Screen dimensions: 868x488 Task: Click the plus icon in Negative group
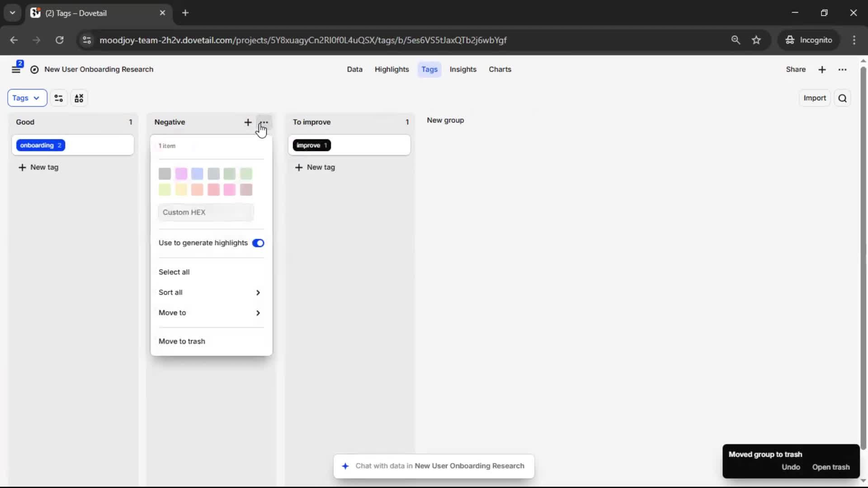248,122
